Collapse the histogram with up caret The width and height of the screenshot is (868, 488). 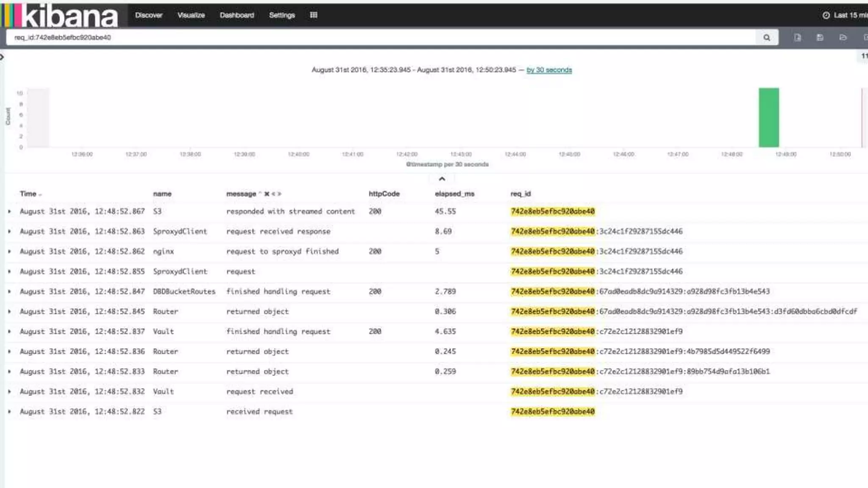[x=442, y=179]
